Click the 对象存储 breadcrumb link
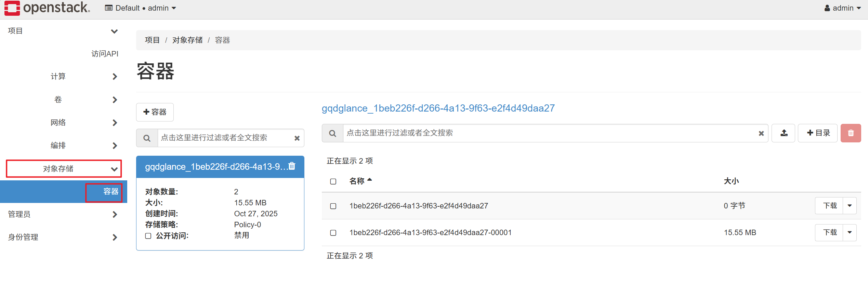This screenshot has width=868, height=295. click(187, 40)
